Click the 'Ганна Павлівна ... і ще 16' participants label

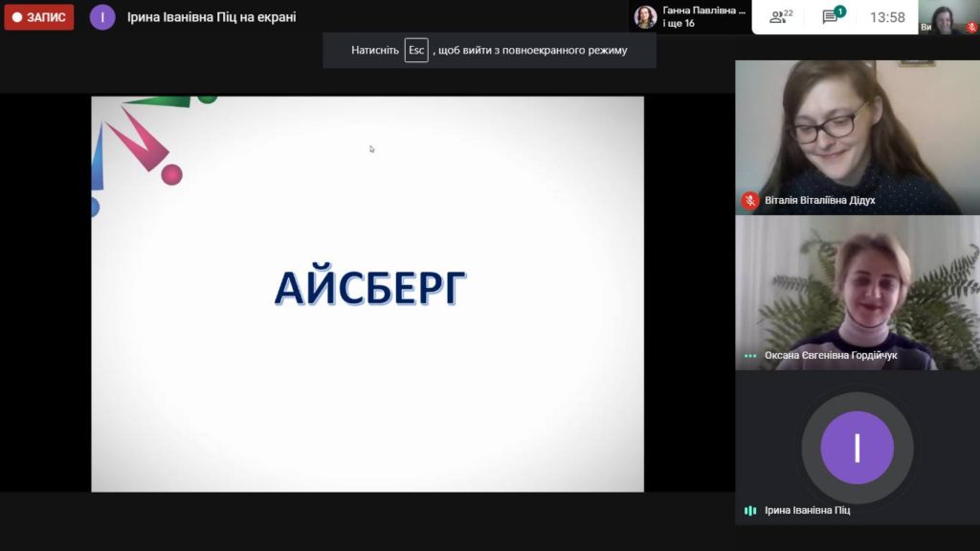click(x=703, y=17)
